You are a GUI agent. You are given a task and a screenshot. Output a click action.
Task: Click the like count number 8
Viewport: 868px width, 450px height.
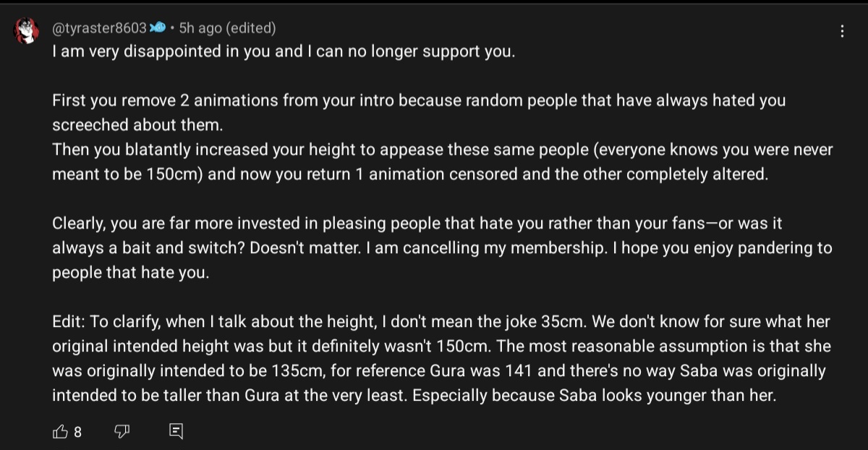[x=77, y=433]
